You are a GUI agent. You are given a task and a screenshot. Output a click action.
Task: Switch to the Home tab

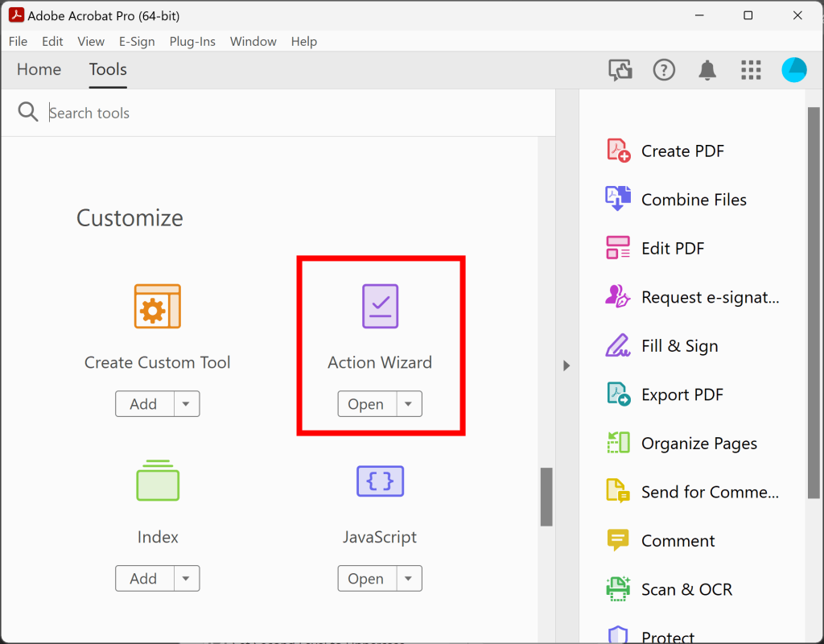coord(39,69)
